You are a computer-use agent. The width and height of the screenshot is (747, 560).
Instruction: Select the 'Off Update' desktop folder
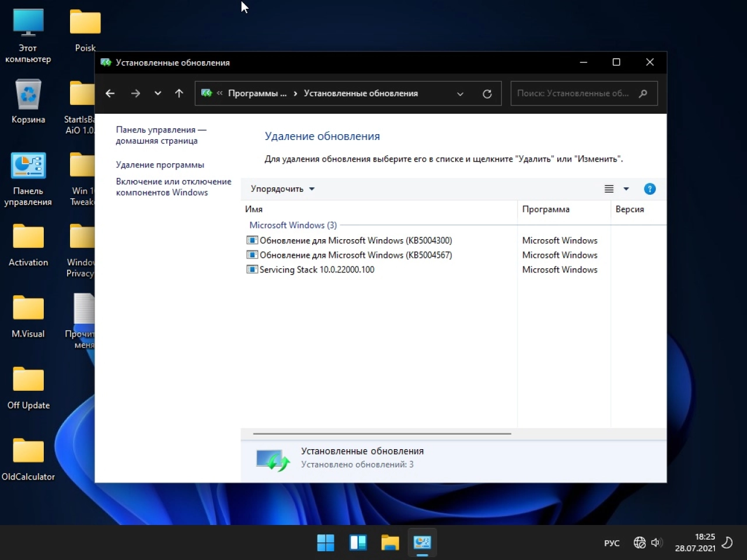(x=28, y=388)
